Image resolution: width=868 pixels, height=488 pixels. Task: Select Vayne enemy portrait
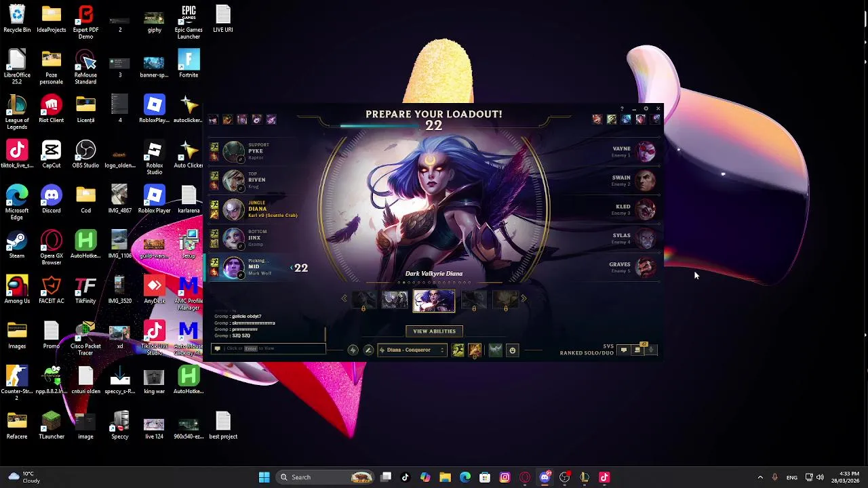(x=646, y=152)
